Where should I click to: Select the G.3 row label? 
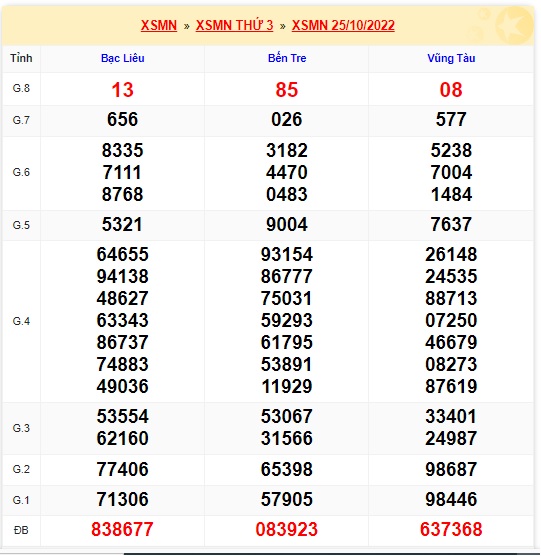coord(21,428)
